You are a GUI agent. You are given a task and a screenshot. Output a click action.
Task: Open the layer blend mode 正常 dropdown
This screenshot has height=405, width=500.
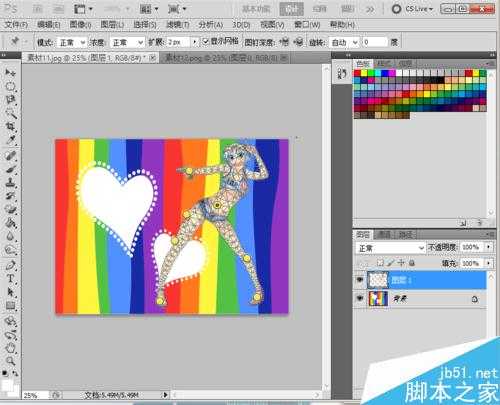[x=390, y=248]
